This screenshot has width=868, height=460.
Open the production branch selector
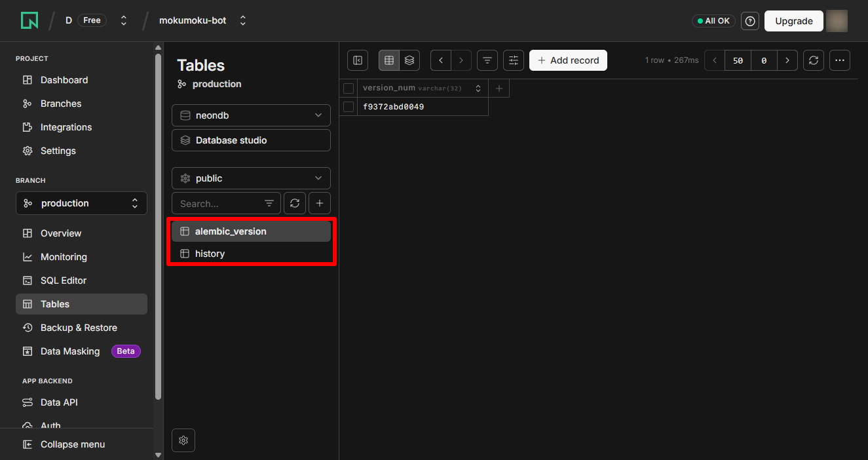(x=81, y=203)
